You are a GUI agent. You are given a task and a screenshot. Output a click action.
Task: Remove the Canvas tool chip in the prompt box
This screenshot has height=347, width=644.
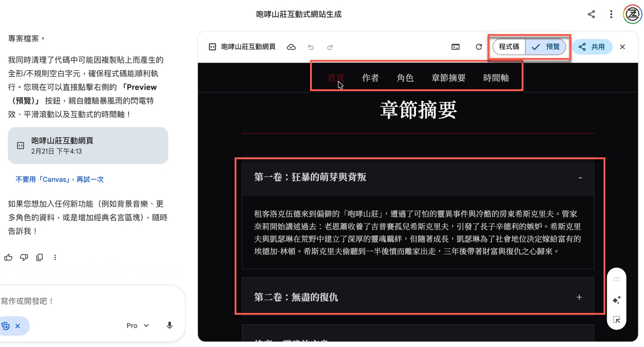tap(17, 326)
